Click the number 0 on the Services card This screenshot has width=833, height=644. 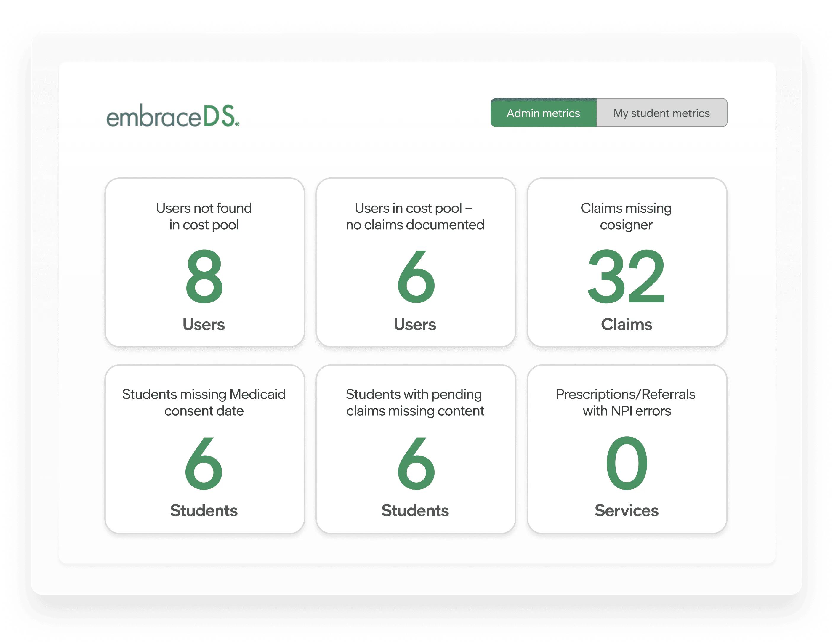(627, 463)
